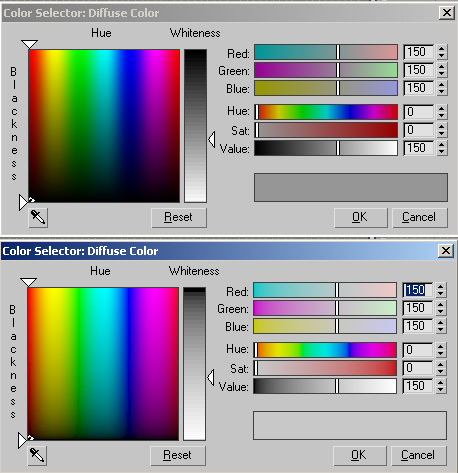Increase Red value with upper dialog spinner up arrow
Screen dimensions: 458x473
click(x=442, y=49)
